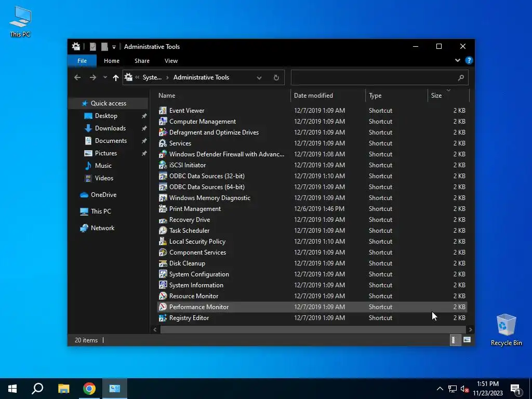Click the Local Security Policy icon
This screenshot has height=399, width=532.
[163, 241]
